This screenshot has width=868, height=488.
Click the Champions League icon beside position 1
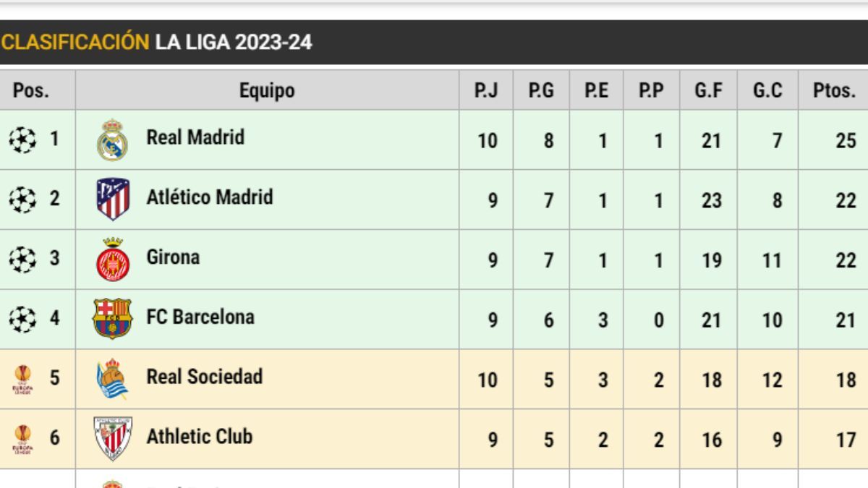click(22, 140)
